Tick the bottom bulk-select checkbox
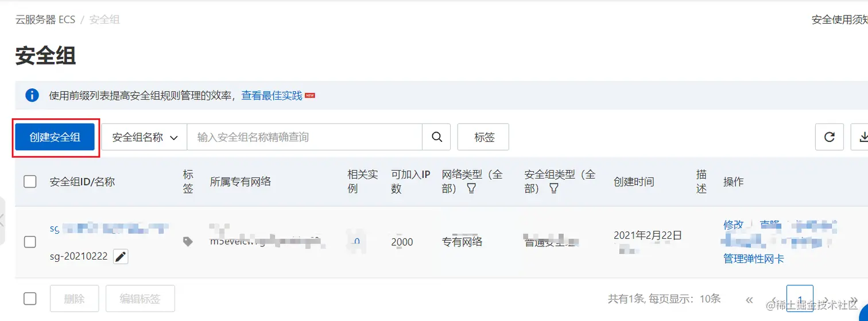The width and height of the screenshot is (868, 321). (30, 299)
